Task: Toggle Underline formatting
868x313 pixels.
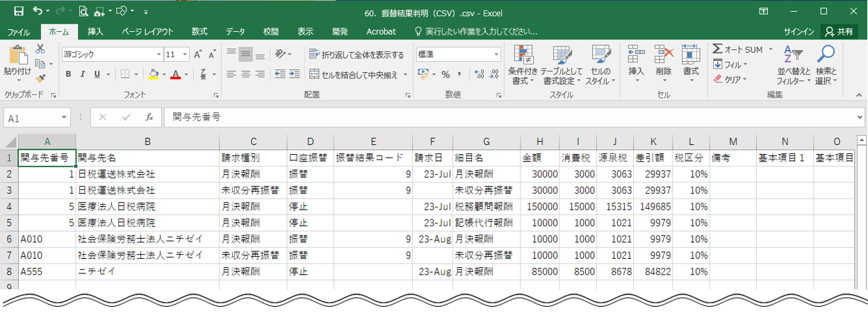Action: click(x=97, y=74)
